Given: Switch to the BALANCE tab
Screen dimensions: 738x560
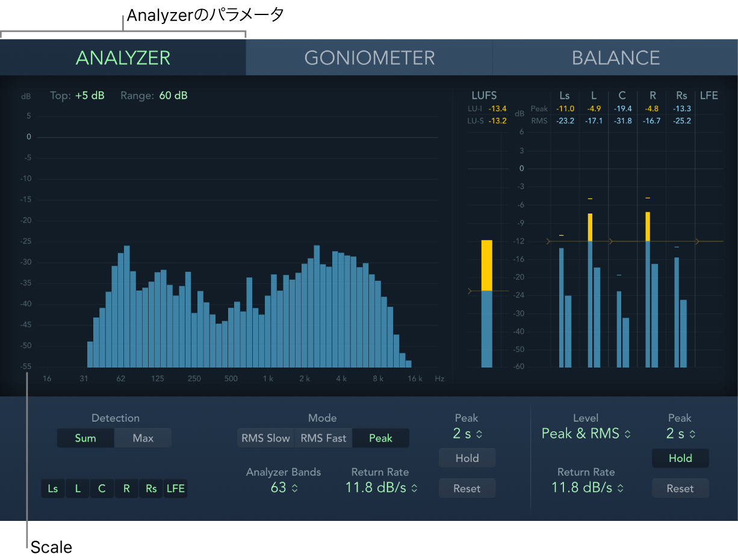Looking at the screenshot, I should tap(615, 57).
